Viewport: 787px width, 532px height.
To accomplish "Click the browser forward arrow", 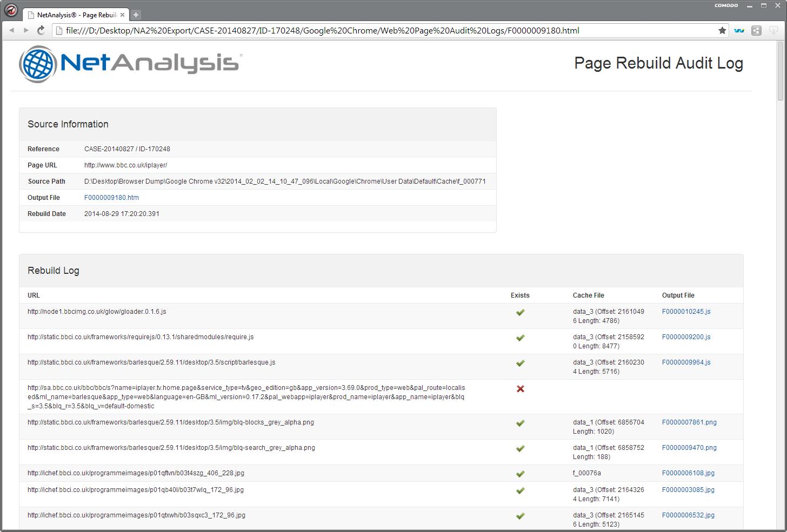I will (25, 31).
